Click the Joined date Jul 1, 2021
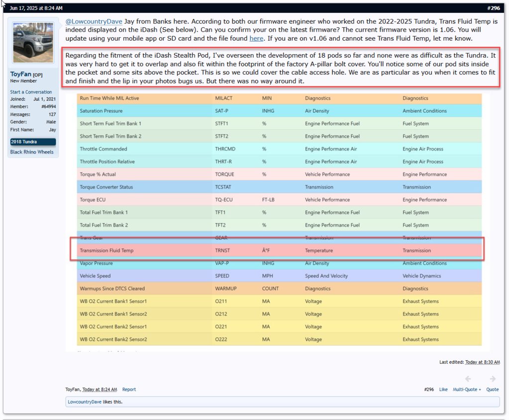Viewport: 509px width, 420px height. pyautogui.click(x=44, y=99)
